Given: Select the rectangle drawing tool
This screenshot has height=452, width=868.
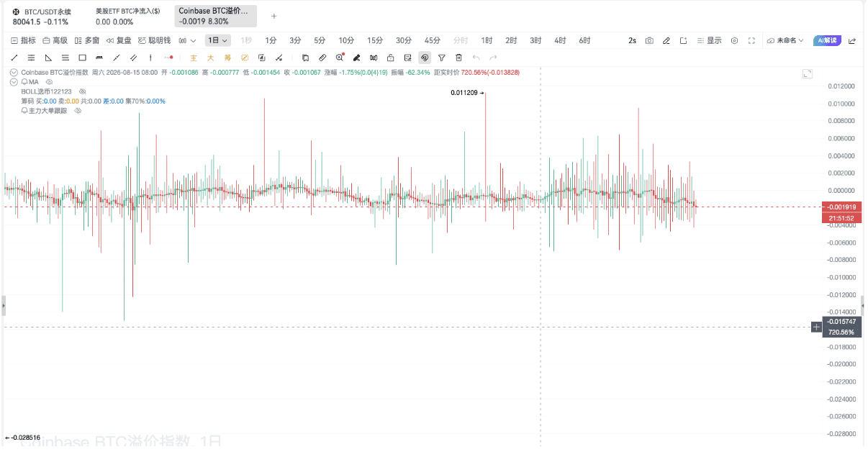Looking at the screenshot, I should click(x=82, y=58).
